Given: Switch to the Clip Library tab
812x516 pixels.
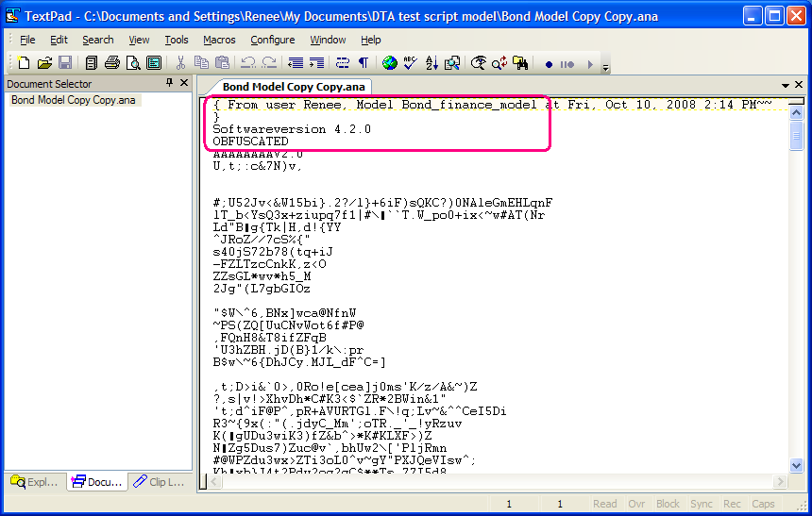Looking at the screenshot, I should tap(159, 482).
